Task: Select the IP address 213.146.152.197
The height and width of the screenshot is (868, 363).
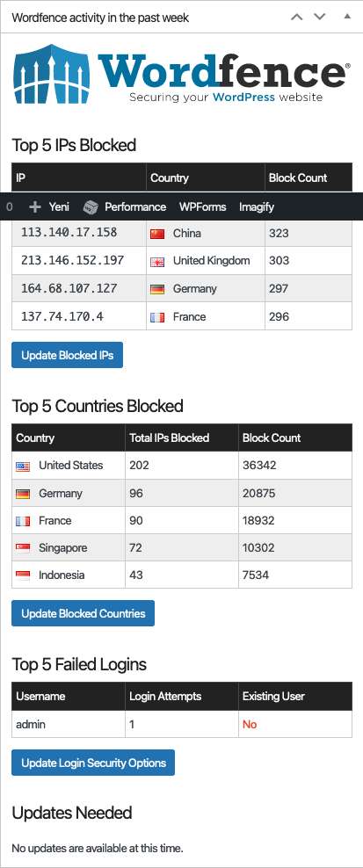Action: point(73,260)
